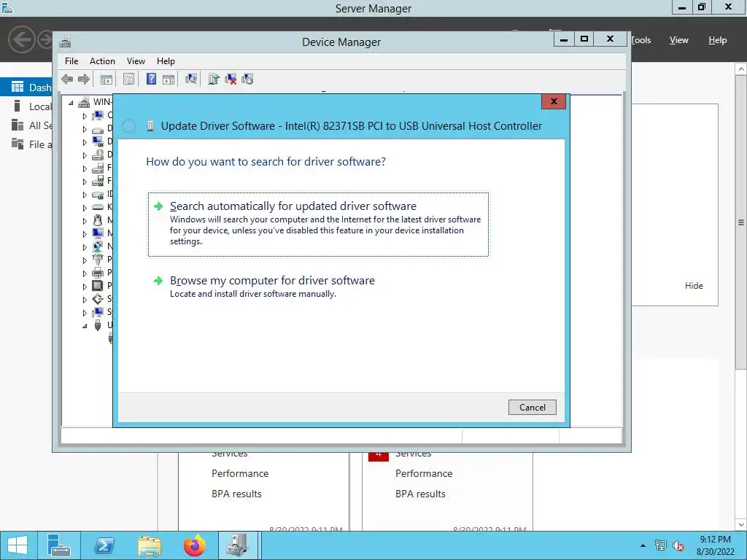
Task: Click right-column Performance link in Server Manager
Action: (424, 473)
